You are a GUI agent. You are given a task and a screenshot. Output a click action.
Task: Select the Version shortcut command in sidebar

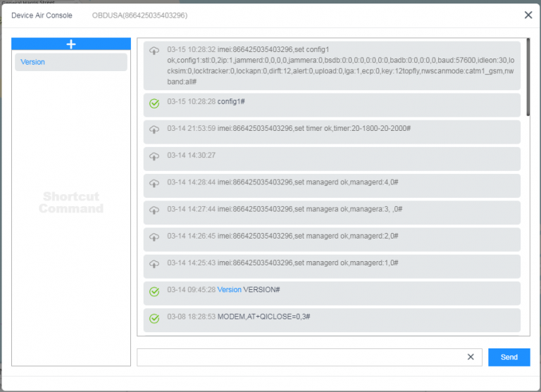coord(70,62)
